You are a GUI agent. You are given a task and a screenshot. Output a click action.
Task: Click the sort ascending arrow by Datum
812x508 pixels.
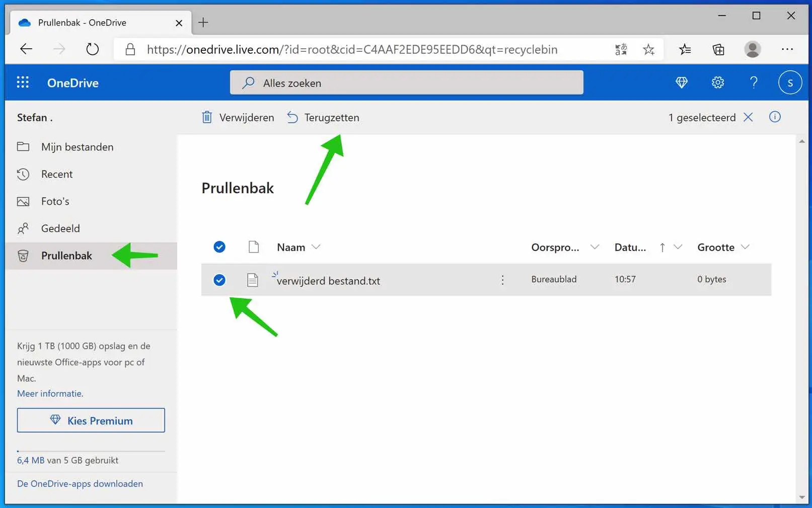point(662,247)
